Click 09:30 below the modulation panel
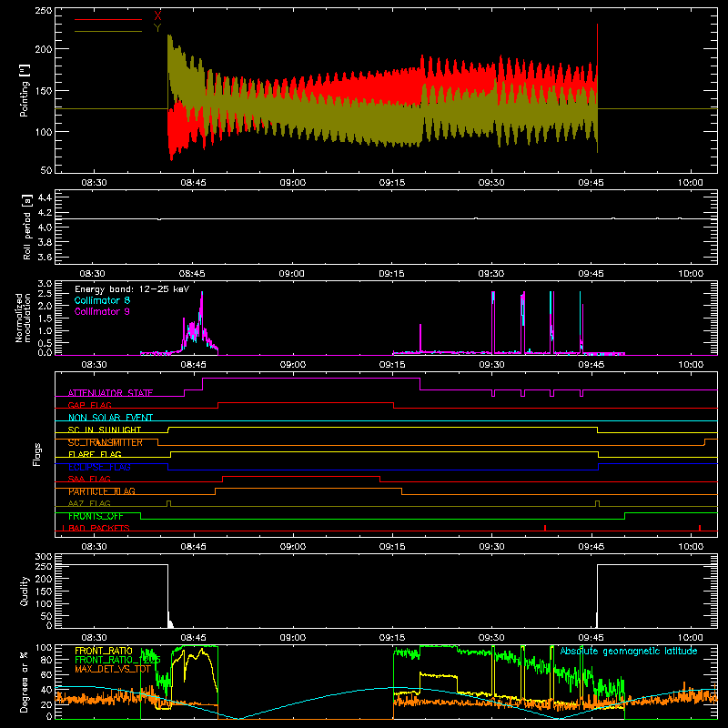The width and height of the screenshot is (728, 728). 491,365
